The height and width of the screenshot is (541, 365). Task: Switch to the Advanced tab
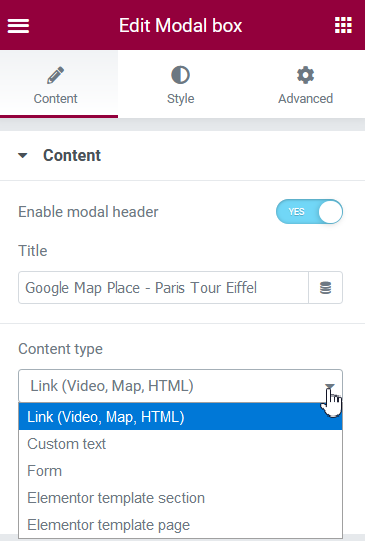(306, 85)
